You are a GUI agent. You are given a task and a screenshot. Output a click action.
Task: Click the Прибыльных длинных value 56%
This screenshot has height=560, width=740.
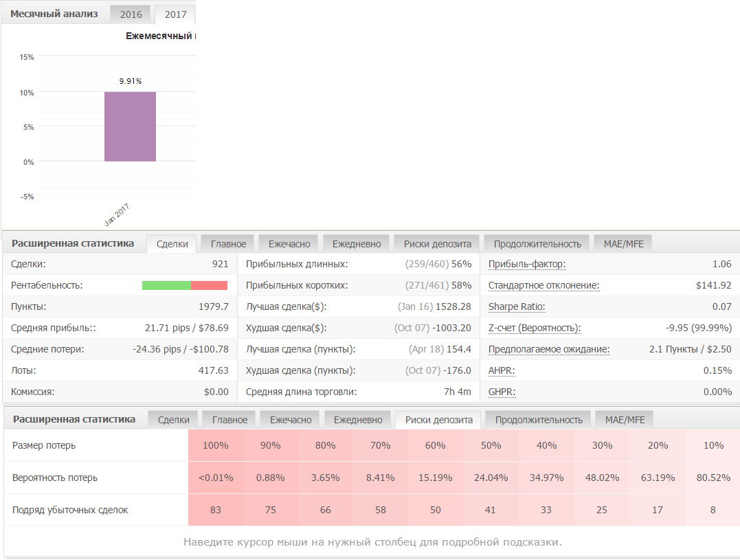(x=461, y=264)
